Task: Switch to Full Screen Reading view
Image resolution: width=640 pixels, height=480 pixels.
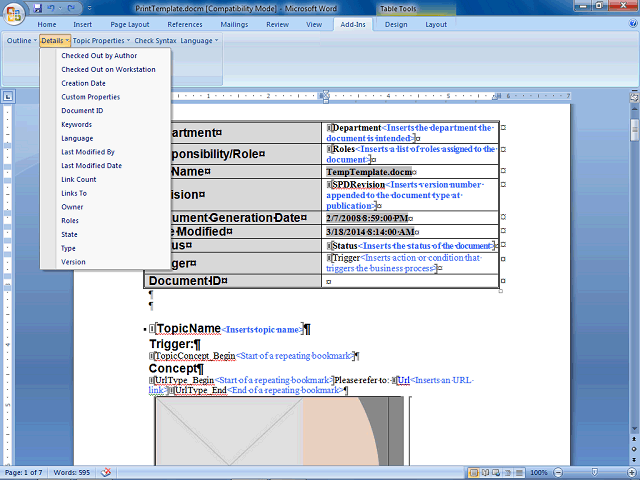Action: [486, 473]
